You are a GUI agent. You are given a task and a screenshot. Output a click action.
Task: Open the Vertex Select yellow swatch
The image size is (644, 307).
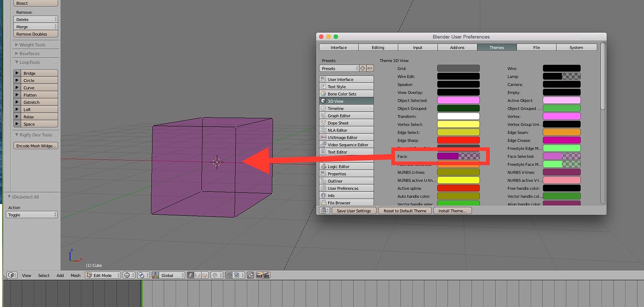(x=458, y=124)
